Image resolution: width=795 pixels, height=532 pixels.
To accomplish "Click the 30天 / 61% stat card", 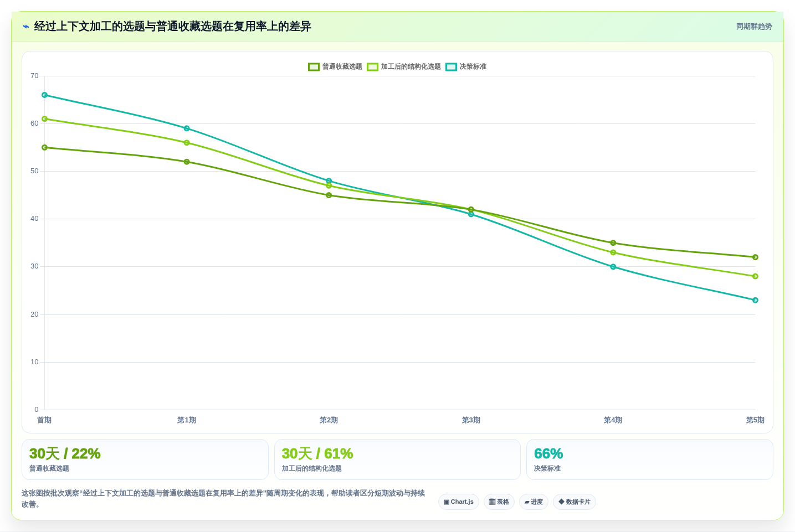I will 397,459.
